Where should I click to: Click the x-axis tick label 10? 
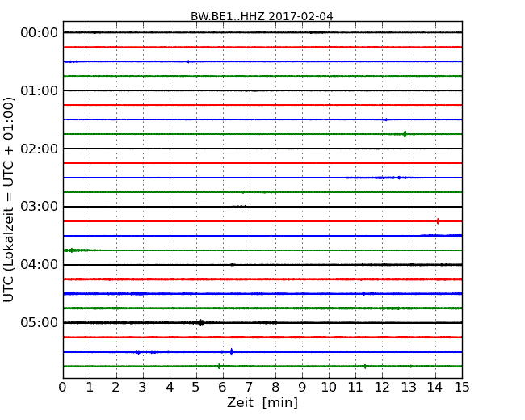(329, 388)
